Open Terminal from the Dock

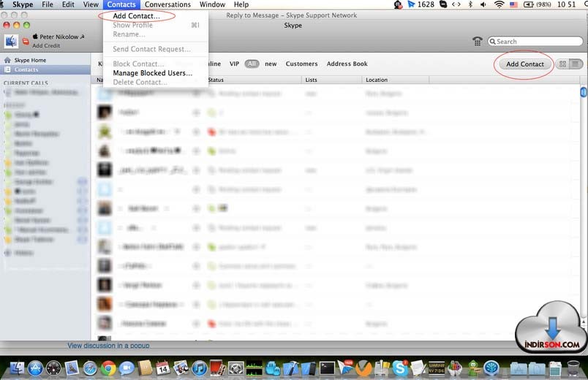pos(327,368)
